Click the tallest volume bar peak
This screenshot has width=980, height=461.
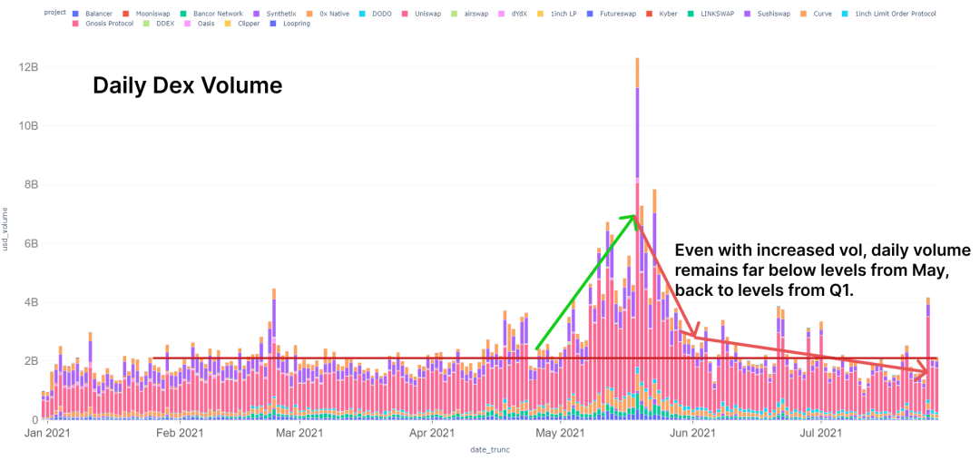[x=637, y=60]
